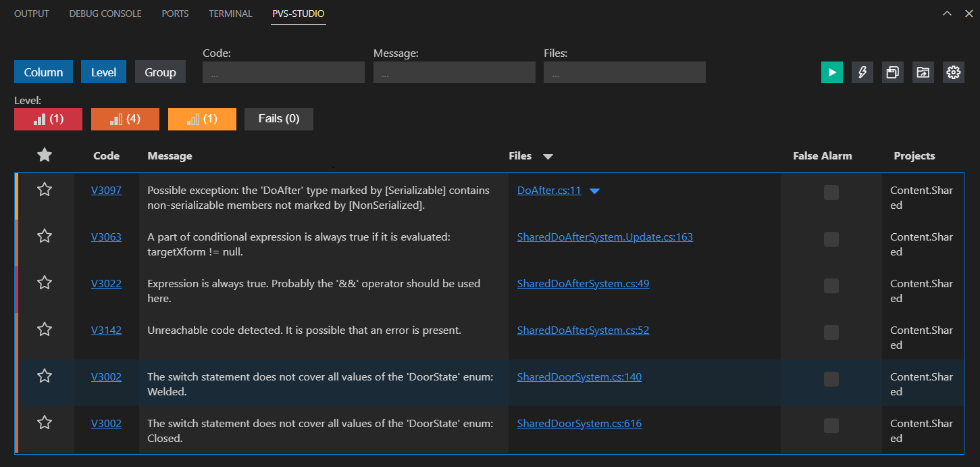Save the report using the disk icon
The height and width of the screenshot is (467, 980).
coord(892,72)
